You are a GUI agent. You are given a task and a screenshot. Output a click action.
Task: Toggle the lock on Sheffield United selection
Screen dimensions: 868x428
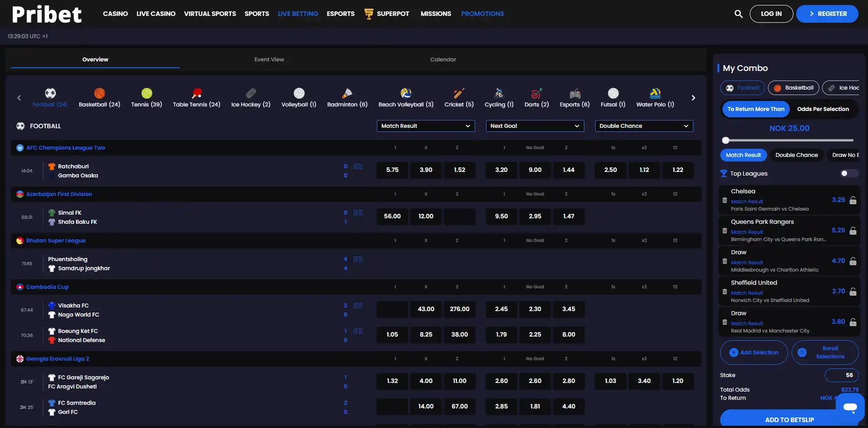tap(853, 292)
